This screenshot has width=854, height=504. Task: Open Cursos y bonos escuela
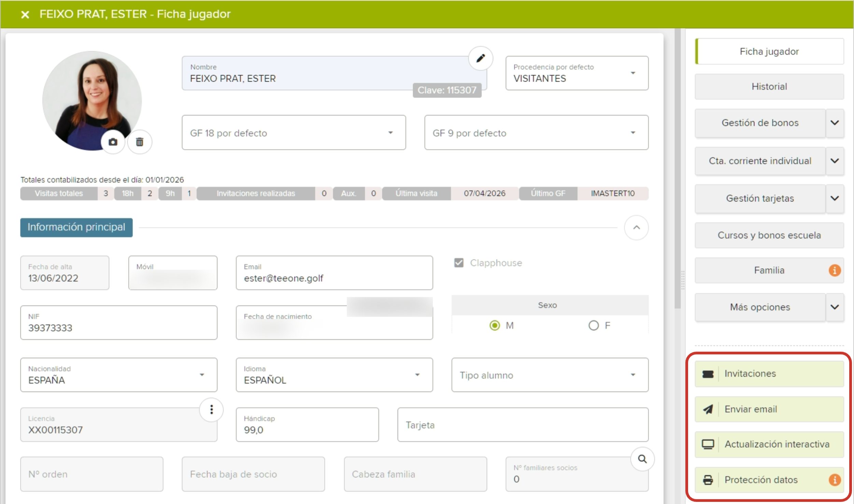click(x=769, y=235)
